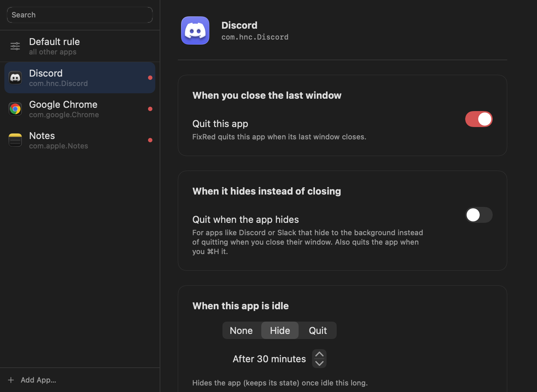
Task: Click the red status dot on Discord row
Action: (x=150, y=78)
